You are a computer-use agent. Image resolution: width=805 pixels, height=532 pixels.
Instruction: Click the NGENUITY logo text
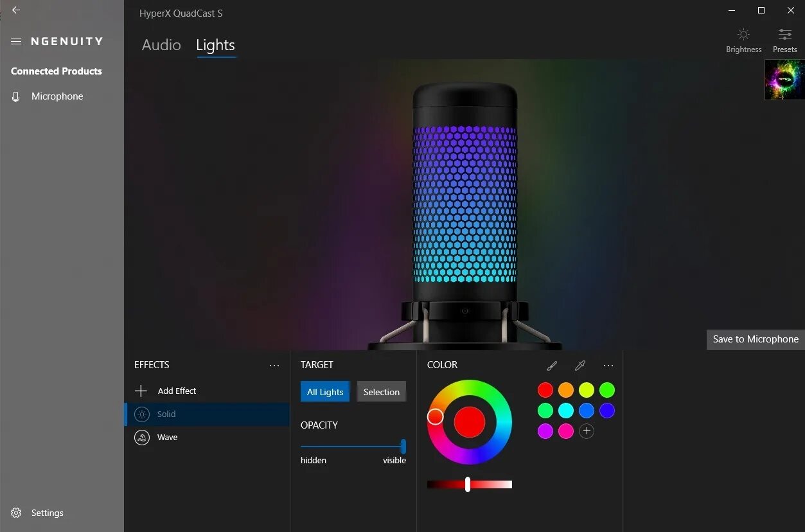[67, 41]
